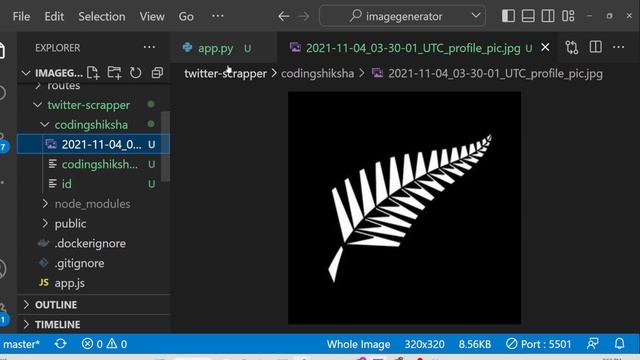Open editor more actions menu
Image resolution: width=640 pixels, height=360 pixels.
tap(619, 47)
